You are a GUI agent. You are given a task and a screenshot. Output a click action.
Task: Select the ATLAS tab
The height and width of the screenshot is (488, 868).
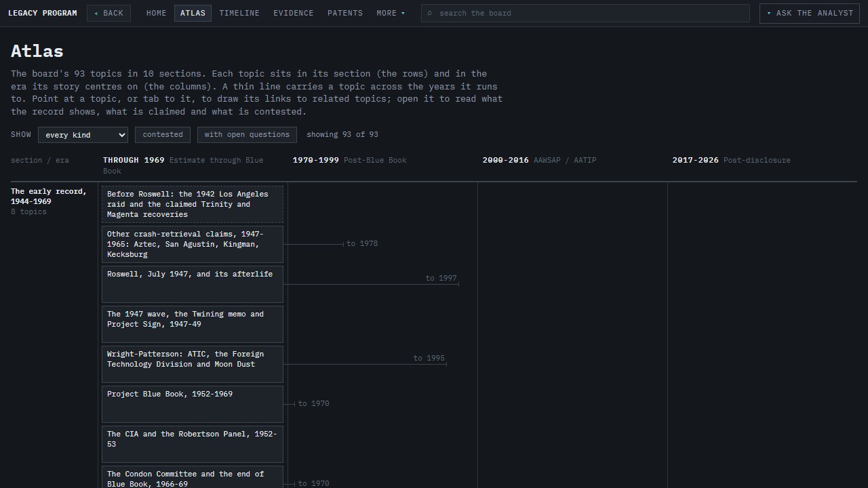[193, 13]
